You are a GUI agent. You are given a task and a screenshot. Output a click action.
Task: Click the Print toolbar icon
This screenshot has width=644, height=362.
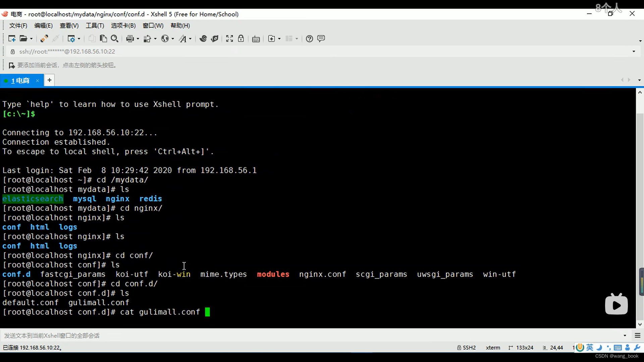pyautogui.click(x=130, y=39)
